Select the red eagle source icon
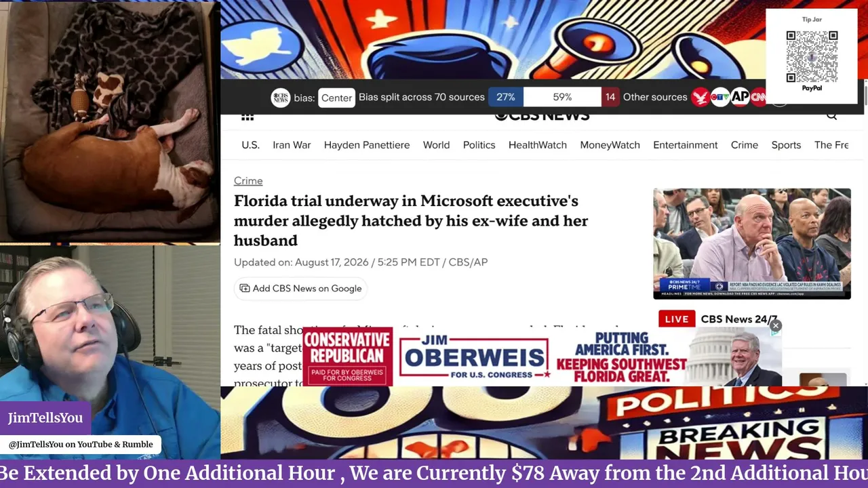Image resolution: width=868 pixels, height=488 pixels. [701, 98]
